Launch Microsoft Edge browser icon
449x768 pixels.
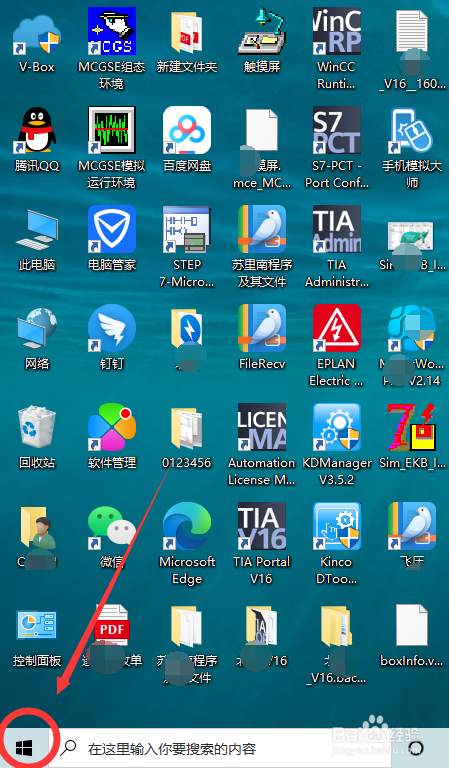pyautogui.click(x=187, y=526)
